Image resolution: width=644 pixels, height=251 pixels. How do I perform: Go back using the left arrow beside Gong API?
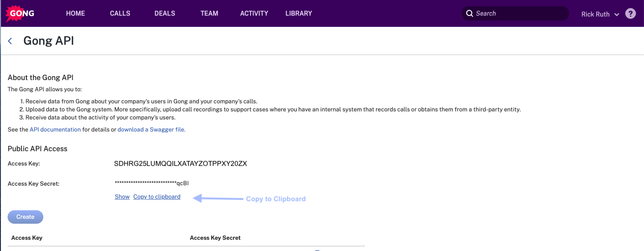click(10, 41)
